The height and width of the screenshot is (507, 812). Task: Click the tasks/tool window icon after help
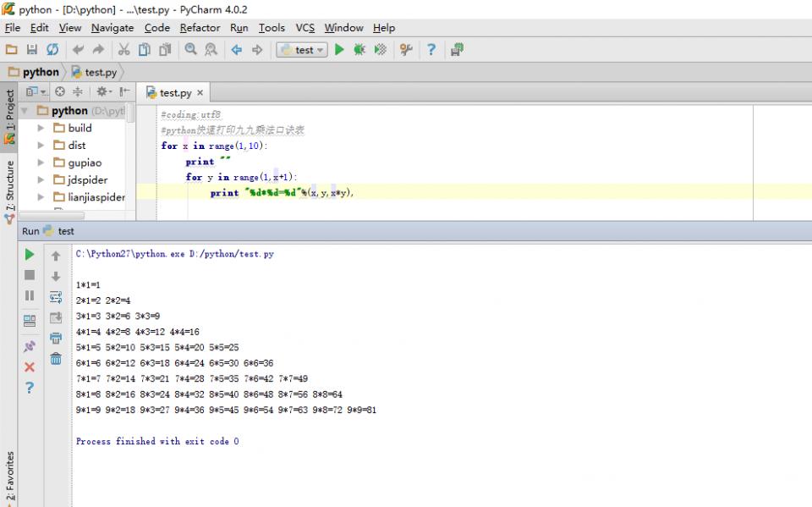tap(457, 50)
